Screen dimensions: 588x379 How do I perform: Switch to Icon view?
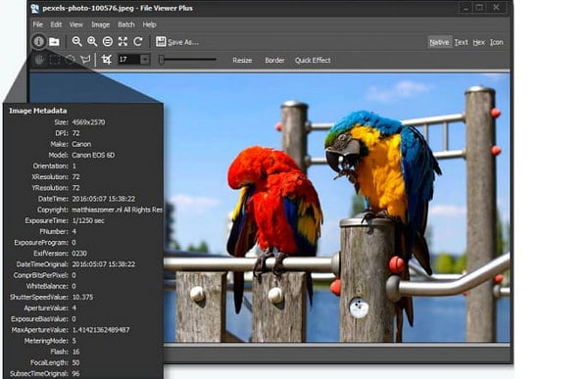point(497,42)
